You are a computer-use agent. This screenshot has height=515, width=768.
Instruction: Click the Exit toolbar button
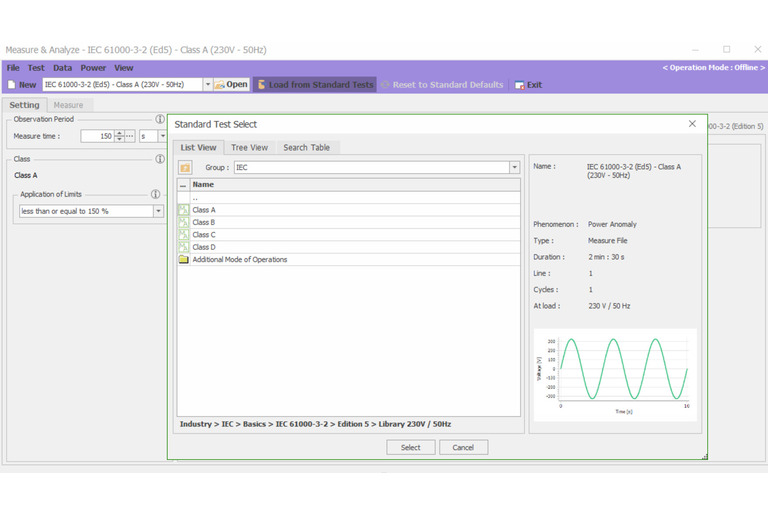pyautogui.click(x=528, y=85)
